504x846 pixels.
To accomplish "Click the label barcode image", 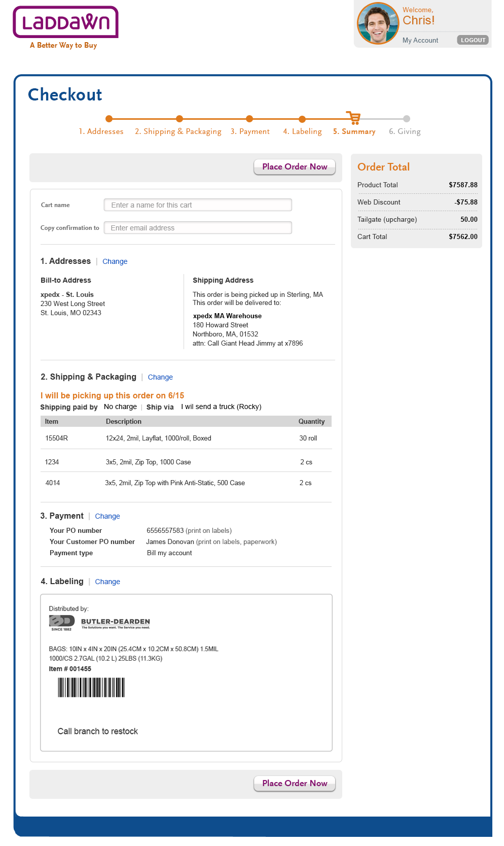I will tap(91, 688).
